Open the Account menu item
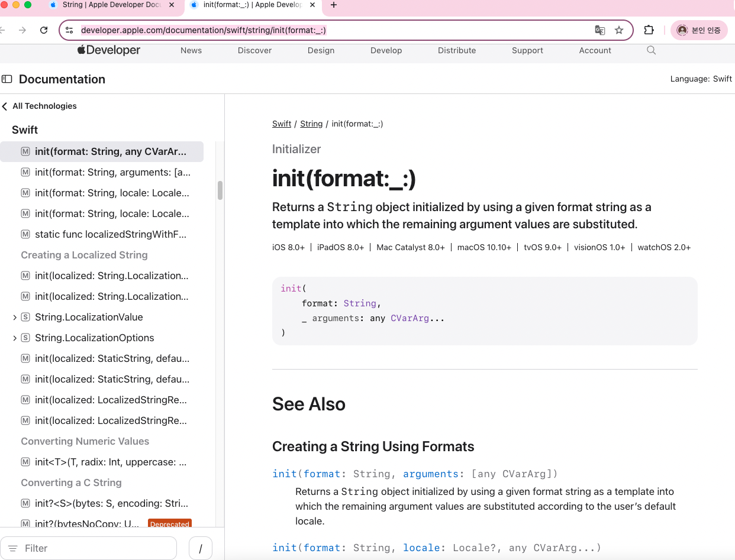Viewport: 735px width, 560px height. click(x=595, y=50)
